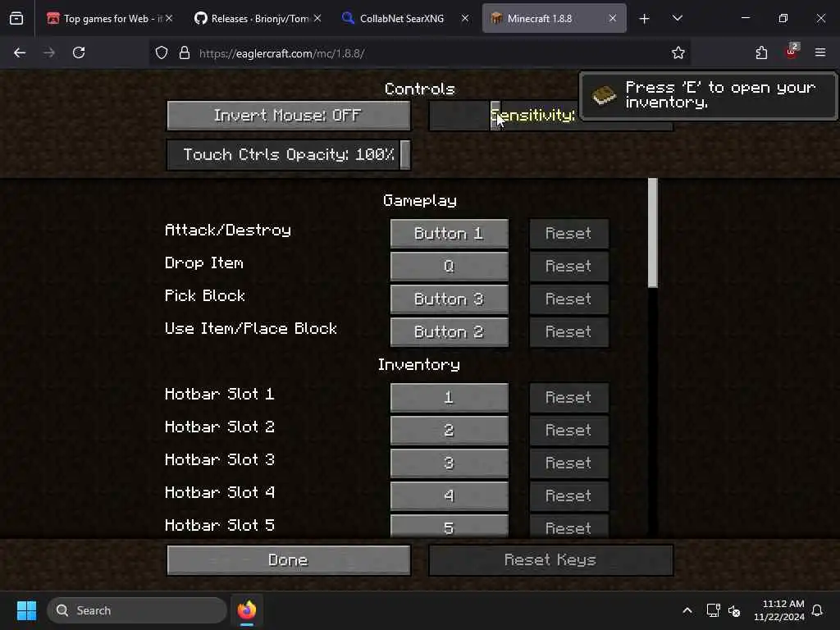Click the Controls title text
The width and height of the screenshot is (840, 630).
(420, 89)
